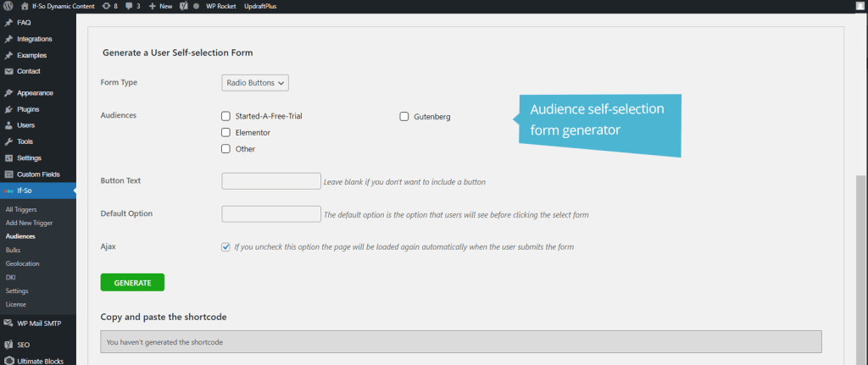Open the Yoast SEO toolbar icon

pyautogui.click(x=183, y=6)
